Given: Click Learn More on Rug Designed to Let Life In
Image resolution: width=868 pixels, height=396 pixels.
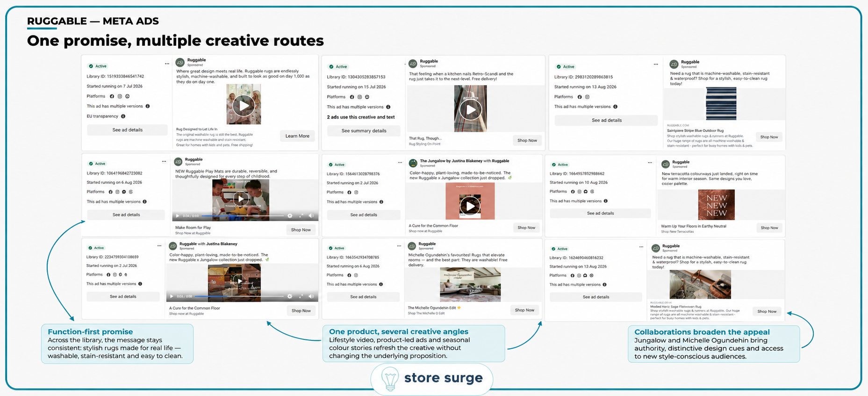Looking at the screenshot, I should pos(297,136).
